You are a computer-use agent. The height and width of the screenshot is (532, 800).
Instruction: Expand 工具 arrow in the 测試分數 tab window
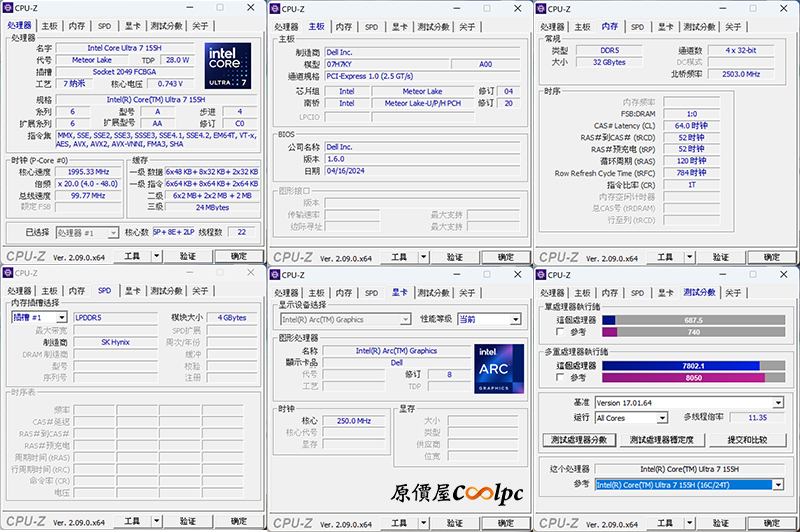[x=690, y=523]
